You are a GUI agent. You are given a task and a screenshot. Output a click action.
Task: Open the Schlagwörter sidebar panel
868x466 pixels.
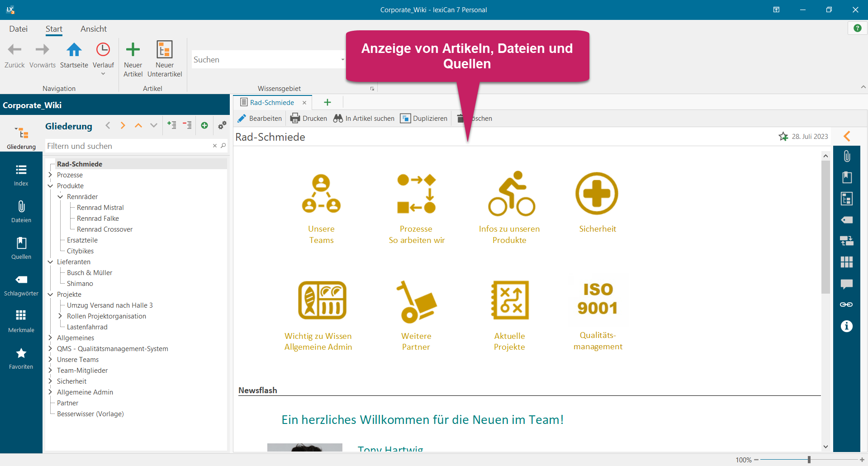point(21,285)
